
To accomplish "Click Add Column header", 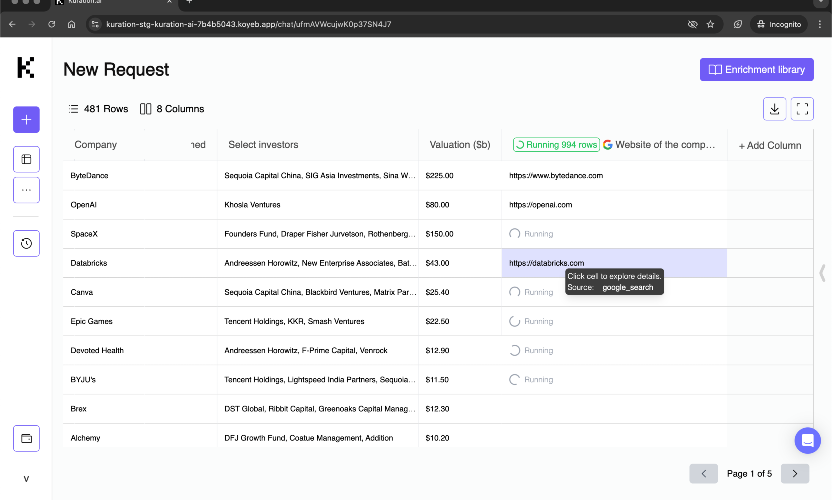I will (770, 145).
